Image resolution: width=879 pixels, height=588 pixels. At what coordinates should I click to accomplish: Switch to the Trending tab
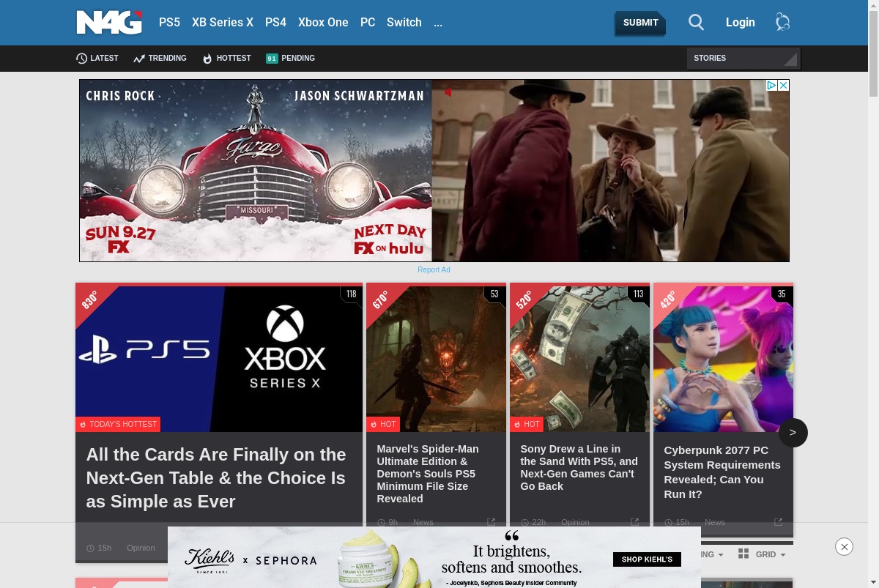pos(160,59)
